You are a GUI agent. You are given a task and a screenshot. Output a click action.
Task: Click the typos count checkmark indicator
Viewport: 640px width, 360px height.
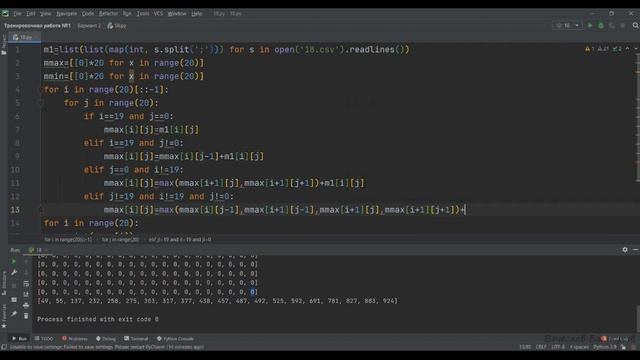point(617,49)
